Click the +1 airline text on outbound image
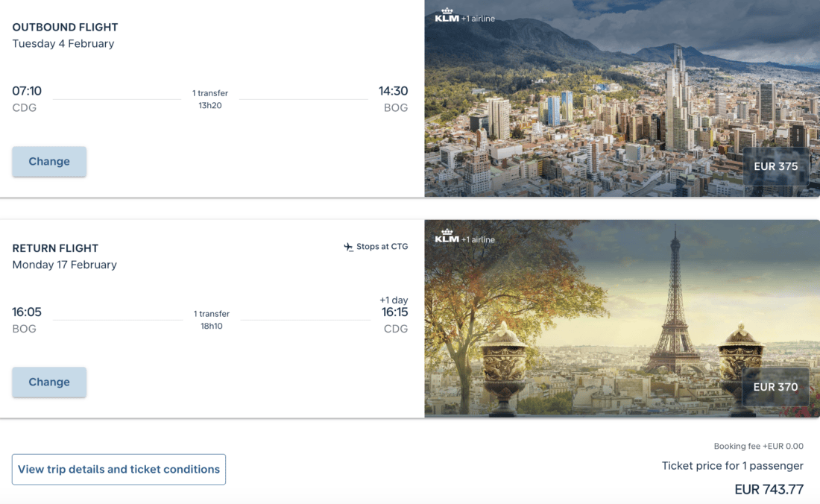Screen dimensions: 820x504 tap(478, 19)
